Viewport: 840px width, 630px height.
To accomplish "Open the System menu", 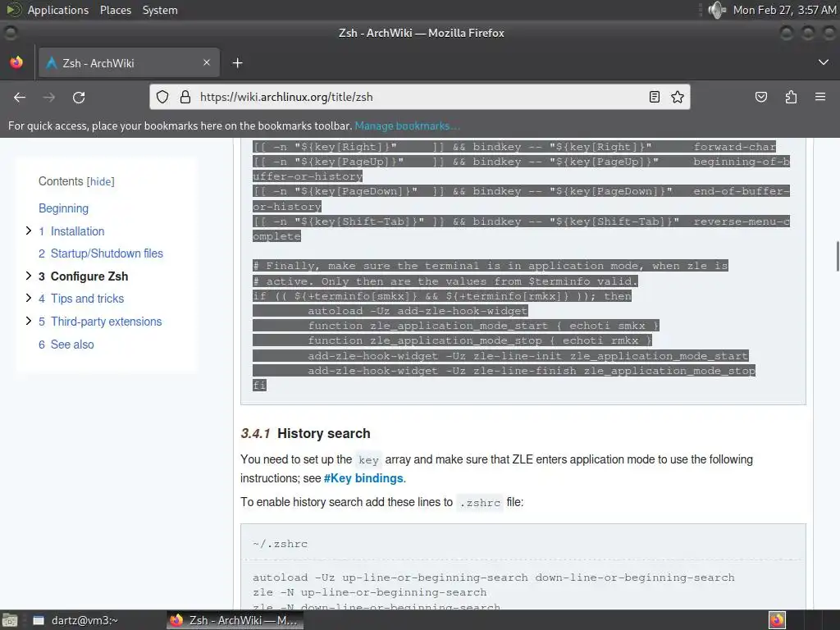I will pyautogui.click(x=160, y=10).
